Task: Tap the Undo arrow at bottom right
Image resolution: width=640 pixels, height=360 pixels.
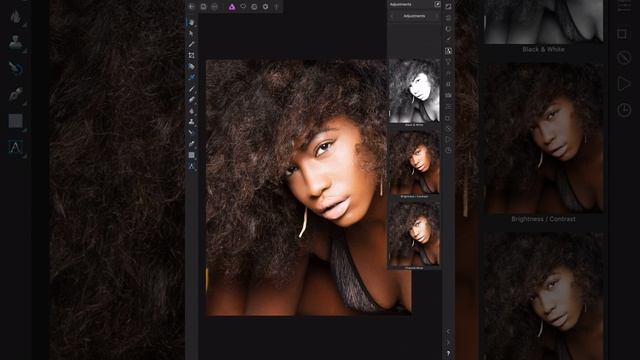Action: [x=448, y=332]
